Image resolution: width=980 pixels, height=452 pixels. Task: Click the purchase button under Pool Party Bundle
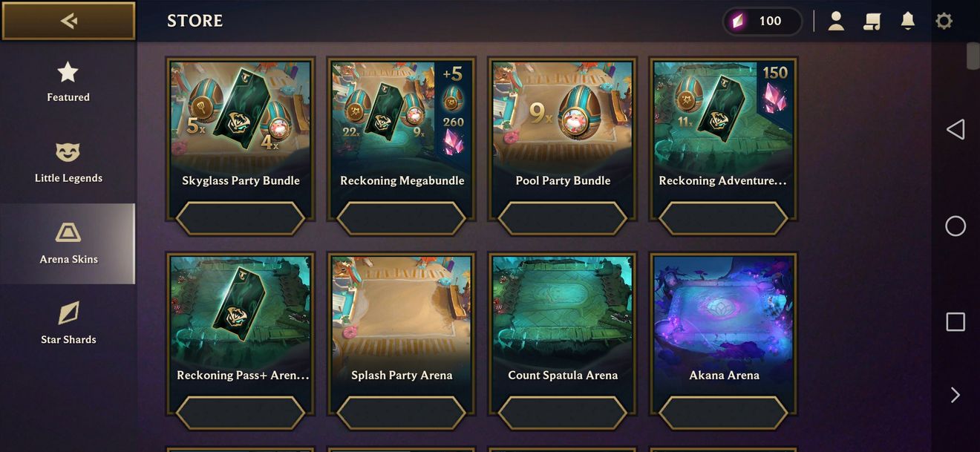tap(563, 218)
